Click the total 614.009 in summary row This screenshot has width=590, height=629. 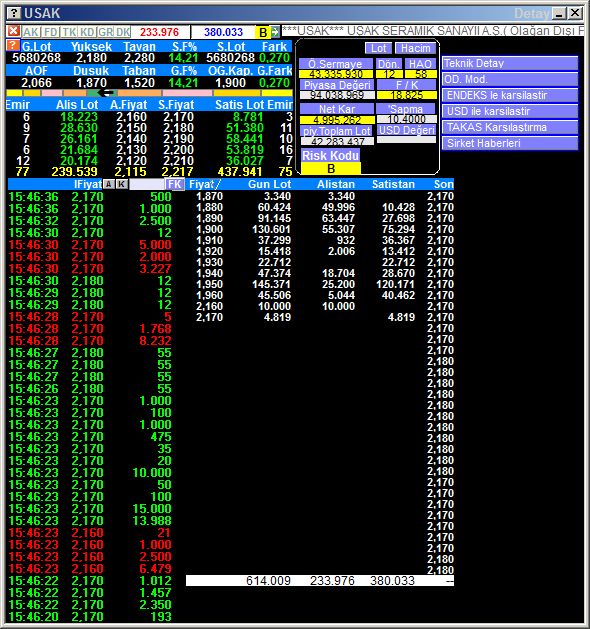(268, 580)
